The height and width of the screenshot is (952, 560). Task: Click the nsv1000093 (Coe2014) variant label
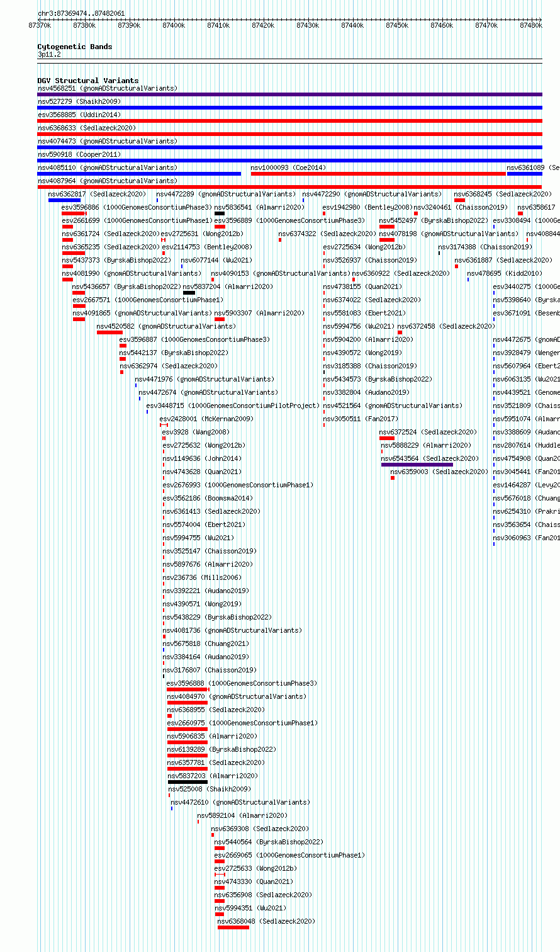coord(288,167)
